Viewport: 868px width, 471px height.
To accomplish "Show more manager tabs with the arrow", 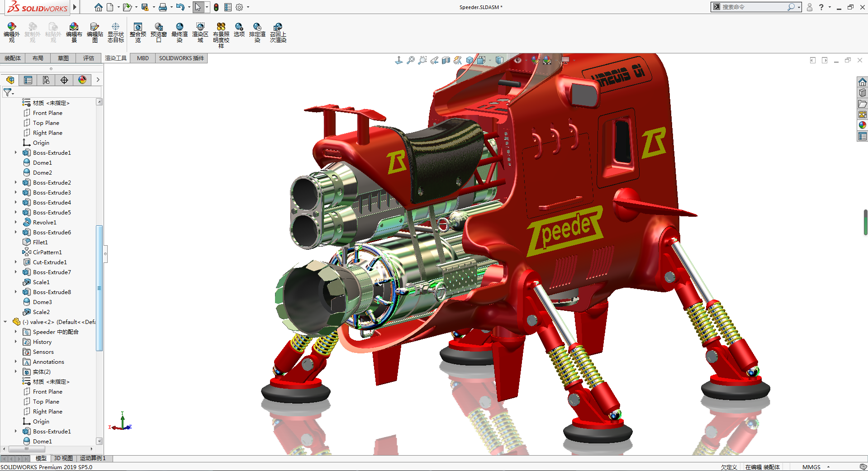I will point(98,80).
